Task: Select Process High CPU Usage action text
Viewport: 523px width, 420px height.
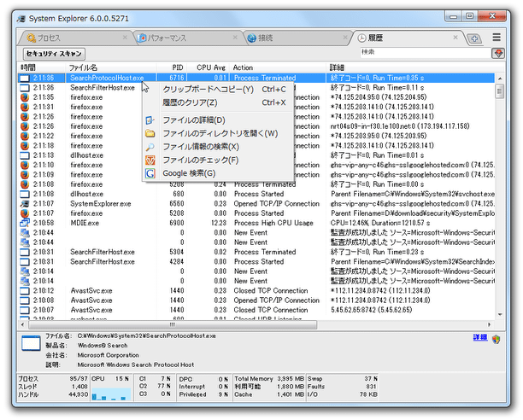Action: [x=273, y=223]
